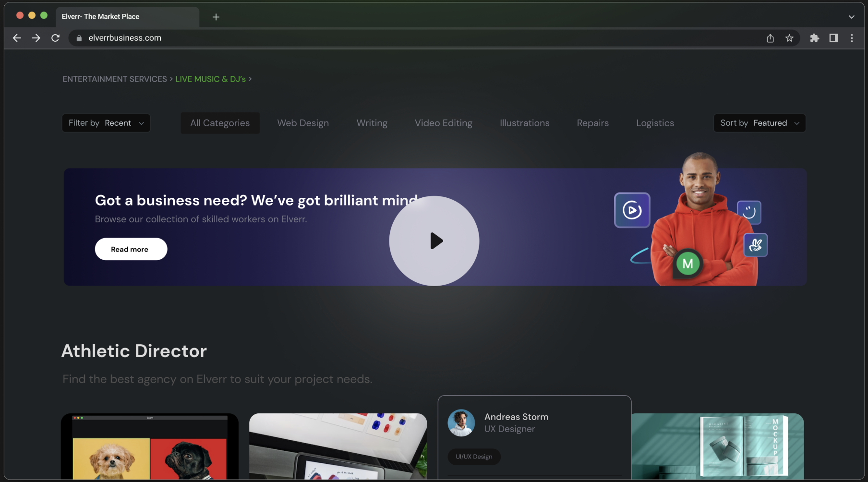Select the All Categories tab

tap(220, 123)
